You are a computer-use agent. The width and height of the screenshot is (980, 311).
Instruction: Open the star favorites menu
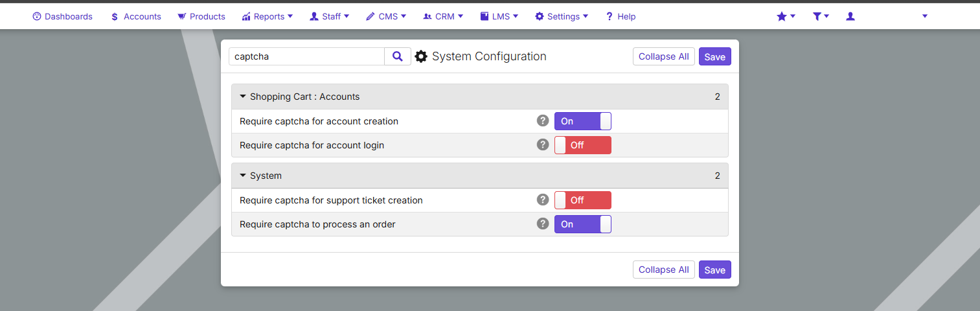786,16
